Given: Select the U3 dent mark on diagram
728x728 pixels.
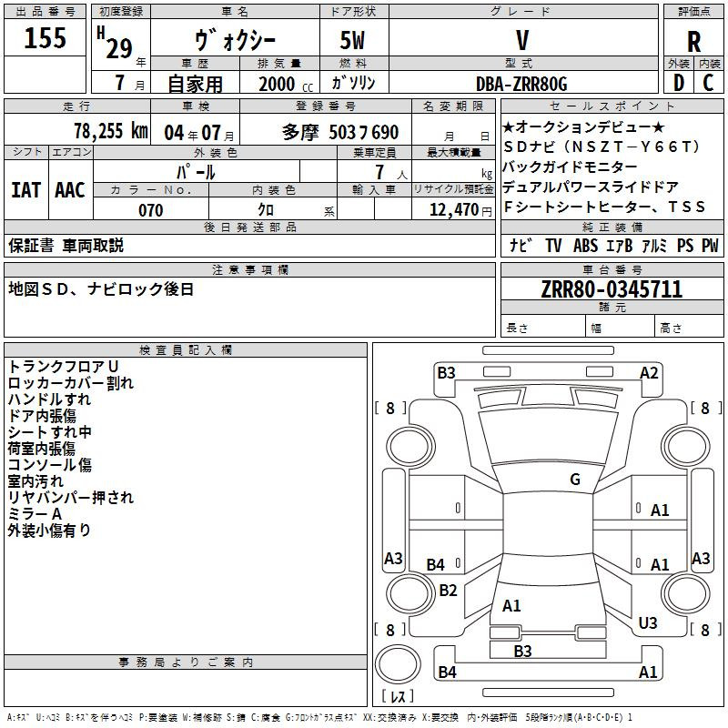Looking at the screenshot, I should [x=648, y=623].
